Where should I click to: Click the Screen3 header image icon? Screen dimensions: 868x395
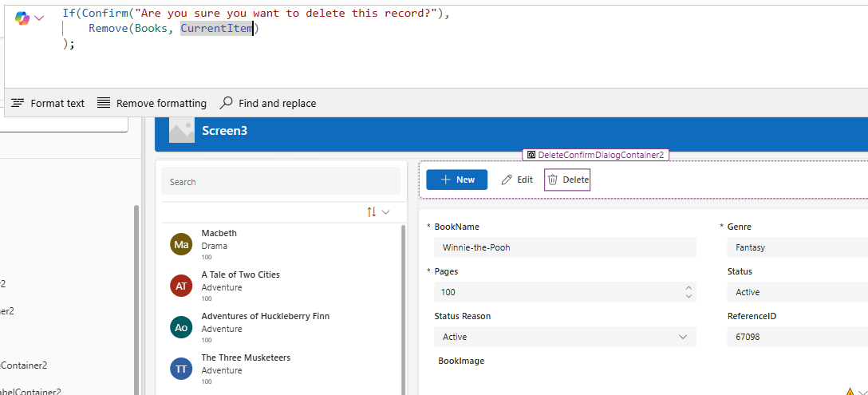coord(182,131)
